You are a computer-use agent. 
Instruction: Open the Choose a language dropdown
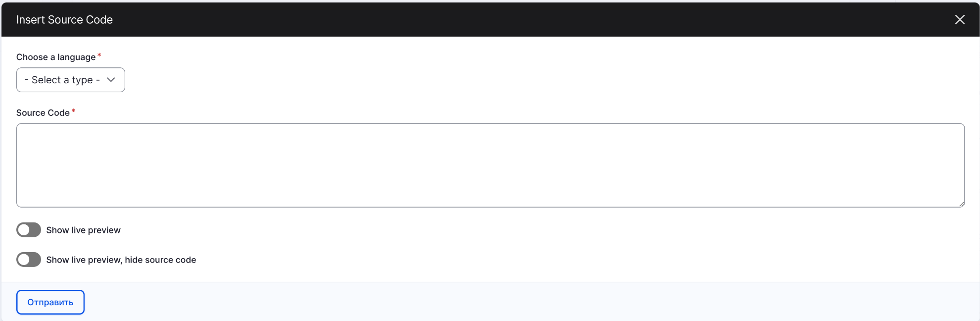[x=70, y=80]
